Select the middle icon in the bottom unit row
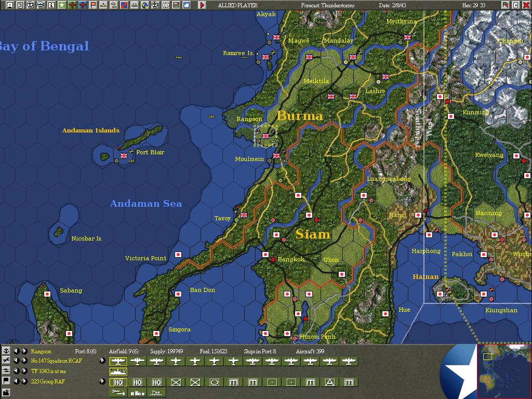 [x=137, y=393]
